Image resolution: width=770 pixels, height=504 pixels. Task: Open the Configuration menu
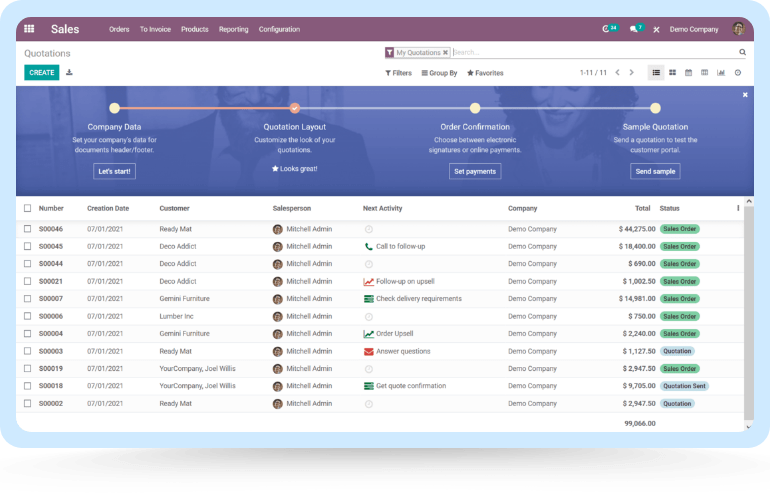coord(279,29)
